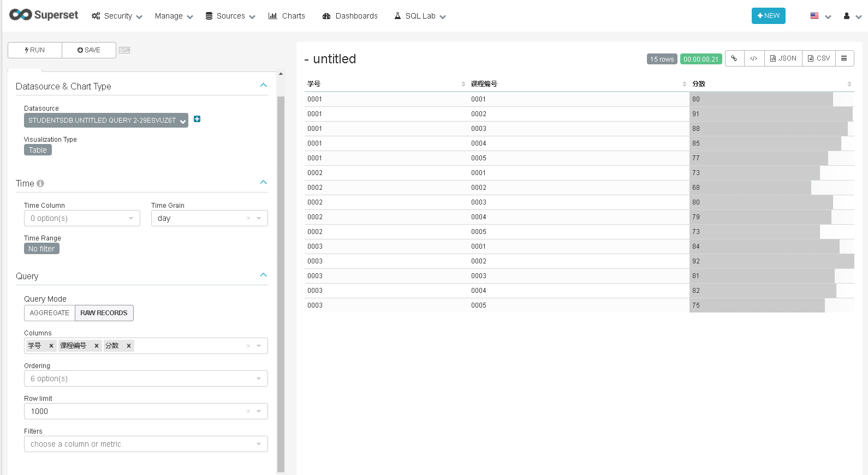The height and width of the screenshot is (475, 868).
Task: Click score 68 bar cell
Action: click(x=772, y=188)
